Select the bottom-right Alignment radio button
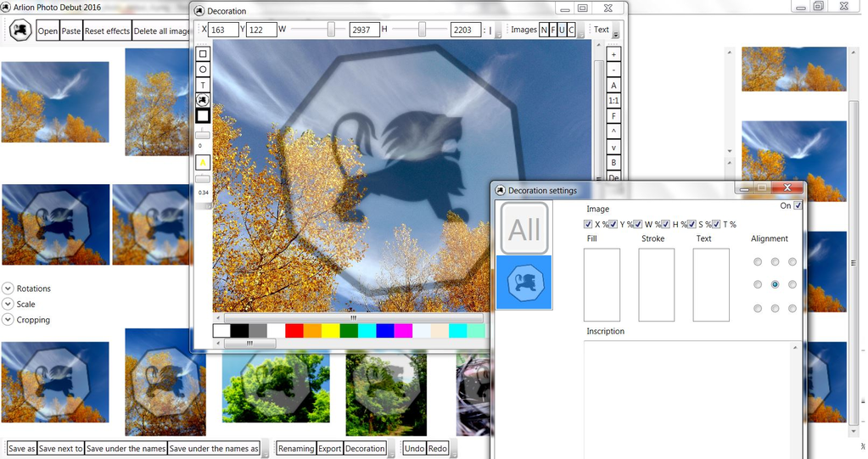 792,308
